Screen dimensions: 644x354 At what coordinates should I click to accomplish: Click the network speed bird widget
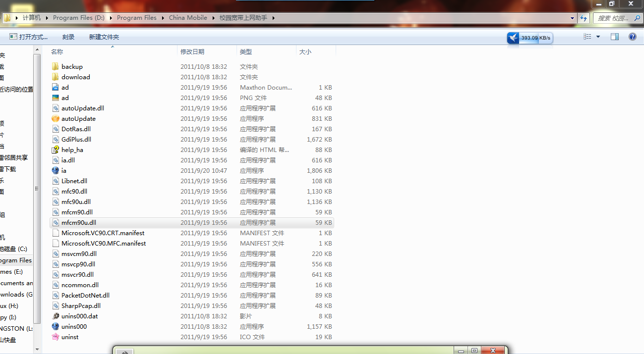[529, 38]
